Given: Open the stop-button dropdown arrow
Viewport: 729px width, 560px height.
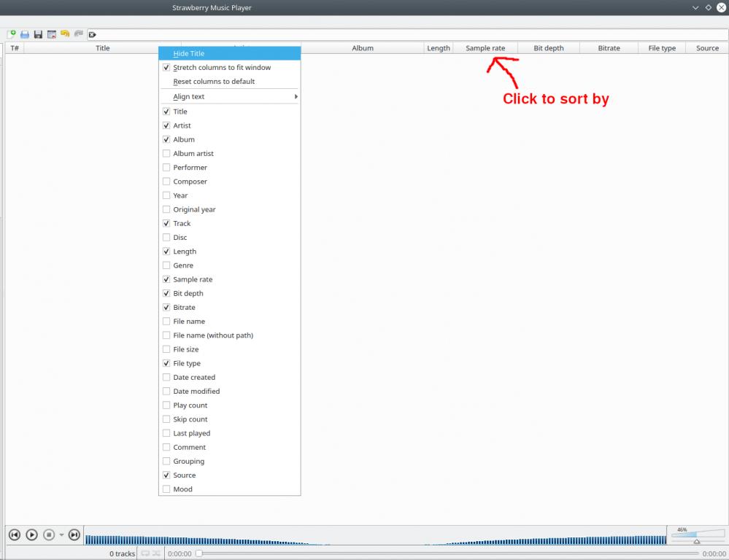Looking at the screenshot, I should (x=61, y=535).
